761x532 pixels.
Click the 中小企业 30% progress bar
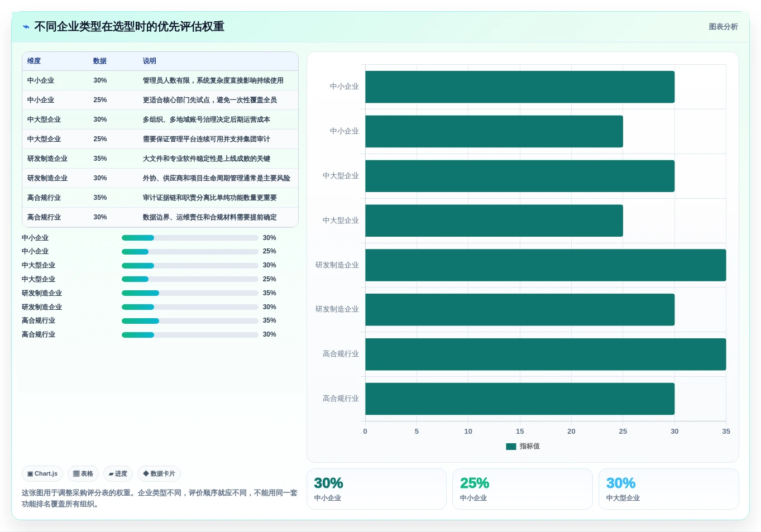pos(190,238)
